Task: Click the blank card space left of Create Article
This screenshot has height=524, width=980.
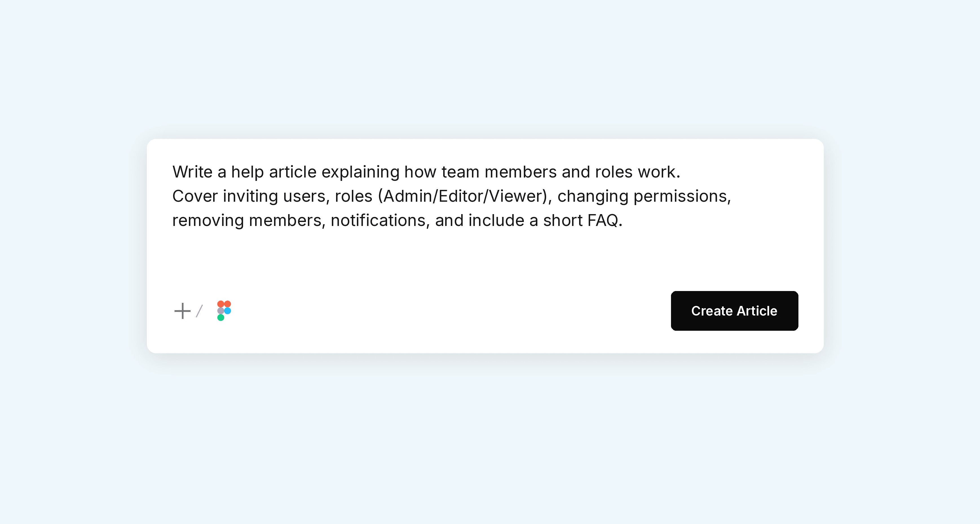Action: click(x=449, y=311)
